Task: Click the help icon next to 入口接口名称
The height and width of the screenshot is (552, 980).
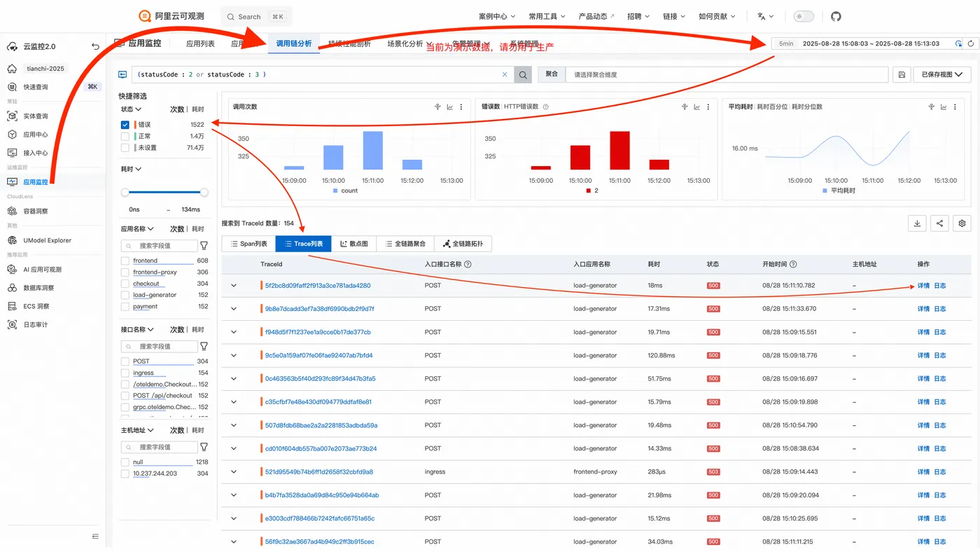Action: tap(468, 264)
